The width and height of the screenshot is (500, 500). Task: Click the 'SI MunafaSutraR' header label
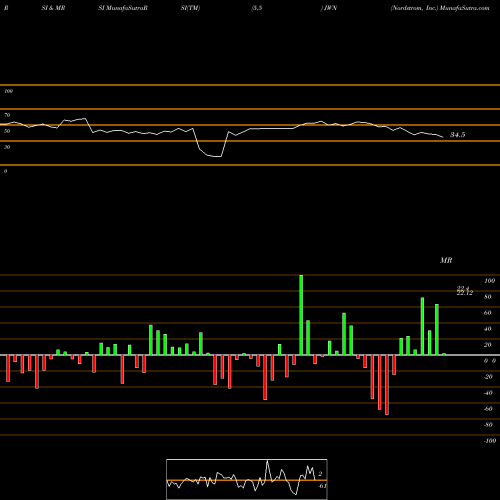123,8
